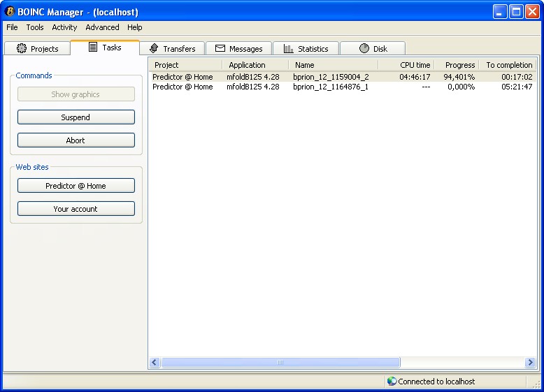Click Connected to localhost status text

coord(436,382)
